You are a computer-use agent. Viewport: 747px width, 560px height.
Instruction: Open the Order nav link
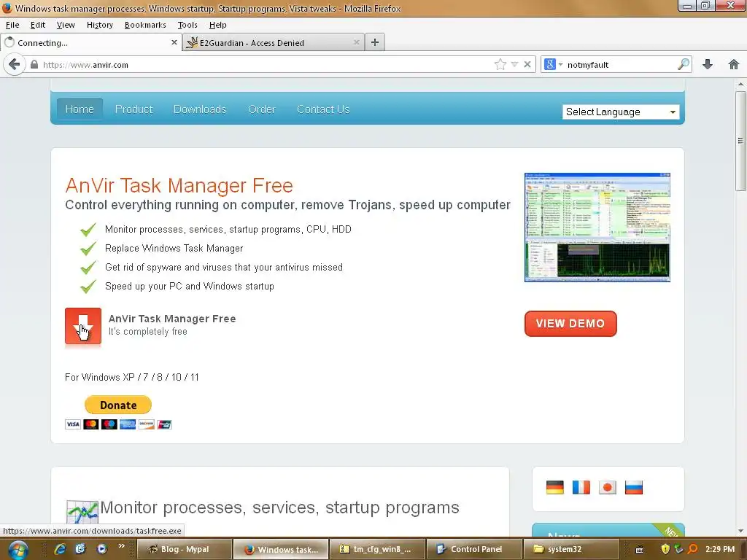262,109
